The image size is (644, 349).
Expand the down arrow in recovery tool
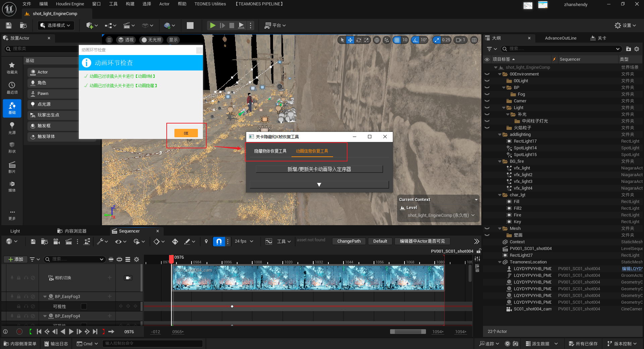tap(319, 185)
